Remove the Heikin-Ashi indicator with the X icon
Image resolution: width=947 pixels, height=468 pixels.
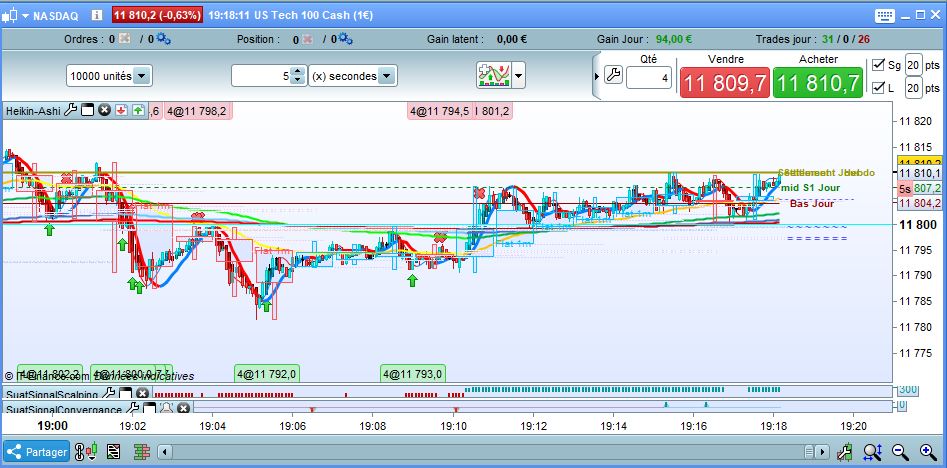coord(104,111)
